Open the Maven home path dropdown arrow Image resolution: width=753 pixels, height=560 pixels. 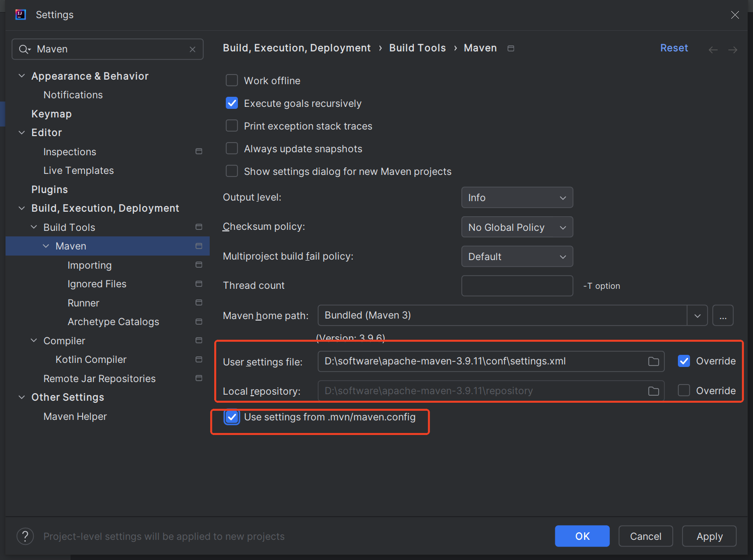click(x=698, y=316)
